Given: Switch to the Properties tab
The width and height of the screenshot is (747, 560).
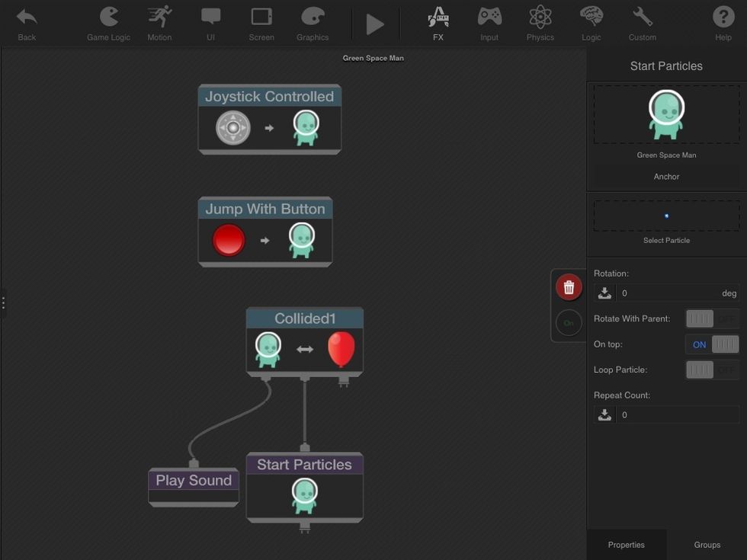Looking at the screenshot, I should pyautogui.click(x=626, y=545).
